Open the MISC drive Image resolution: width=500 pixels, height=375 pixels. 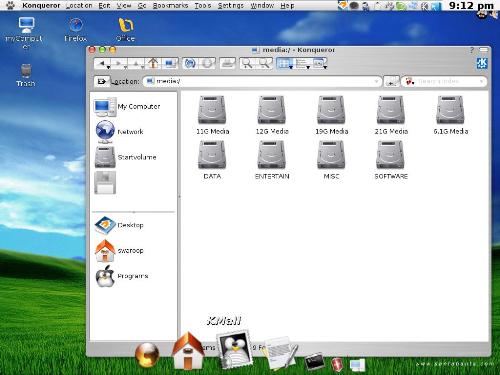tap(331, 160)
